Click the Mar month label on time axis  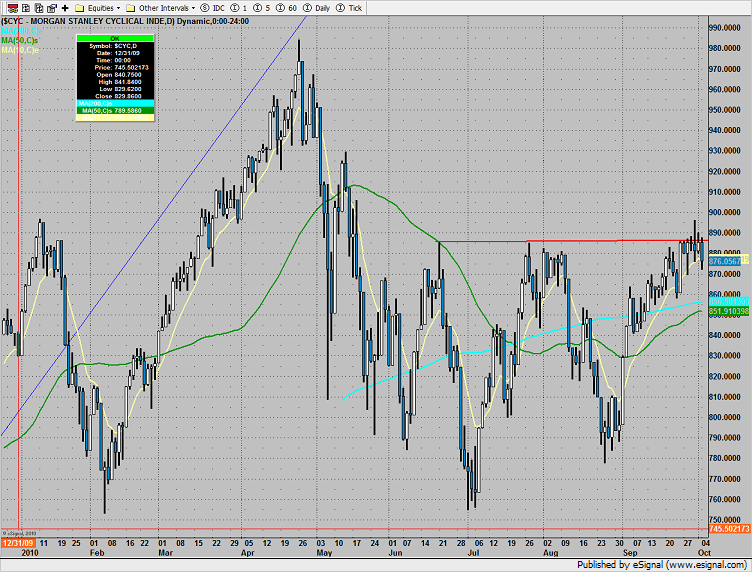click(x=165, y=553)
